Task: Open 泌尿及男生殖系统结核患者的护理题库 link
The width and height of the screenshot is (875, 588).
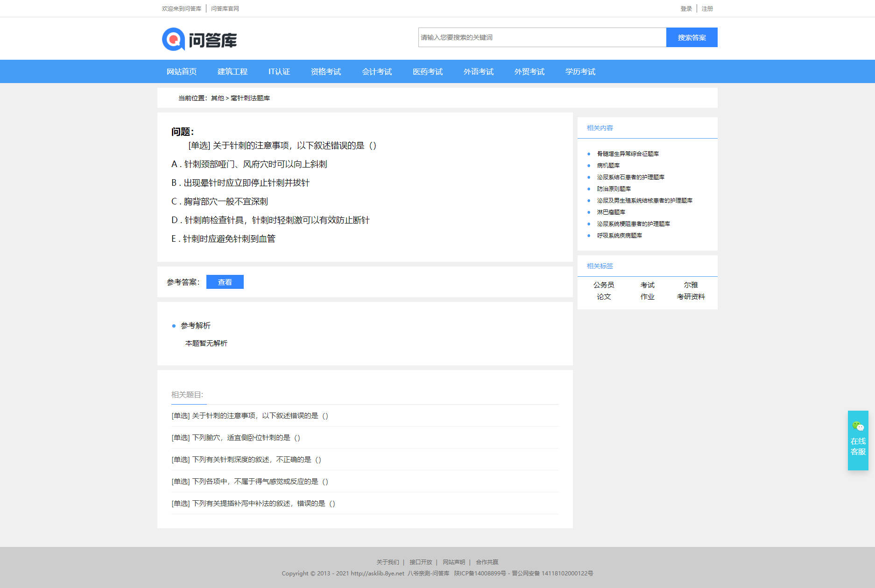Action: (644, 200)
